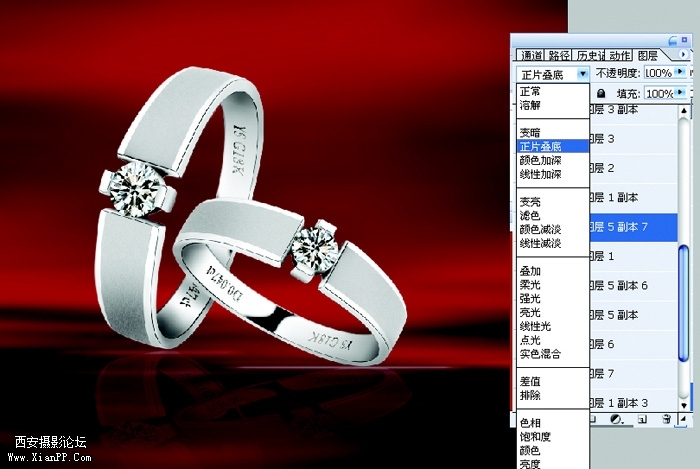Click the layers list scrollbar thumb
The image size is (700, 469).
[683, 303]
